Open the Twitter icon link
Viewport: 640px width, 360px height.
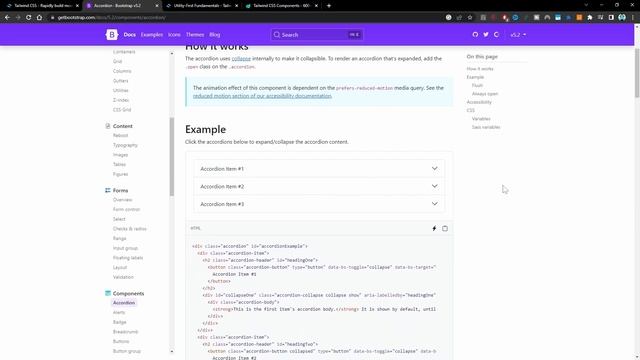[486, 35]
